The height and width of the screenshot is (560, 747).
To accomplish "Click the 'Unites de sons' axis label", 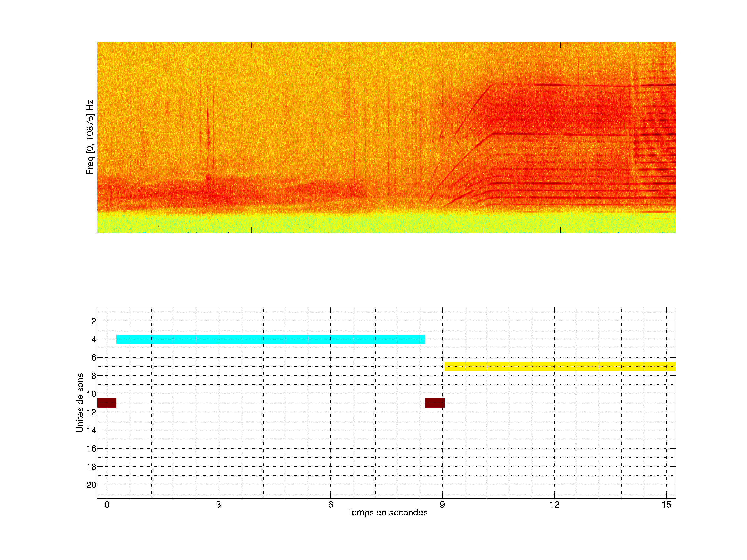I will (80, 403).
